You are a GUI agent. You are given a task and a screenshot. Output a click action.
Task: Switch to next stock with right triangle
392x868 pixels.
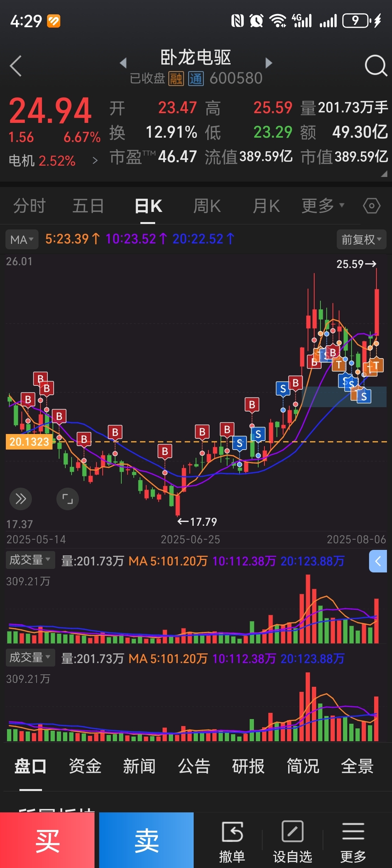pyautogui.click(x=268, y=63)
